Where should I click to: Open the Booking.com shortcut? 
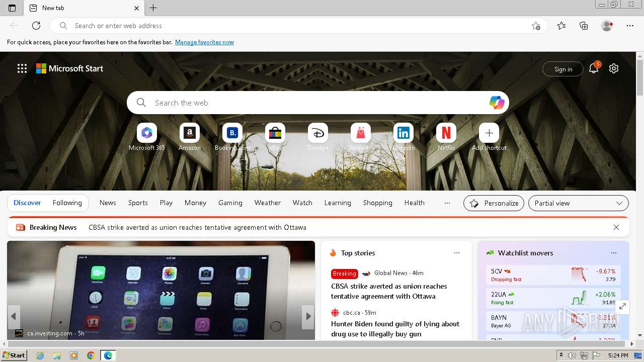click(232, 137)
